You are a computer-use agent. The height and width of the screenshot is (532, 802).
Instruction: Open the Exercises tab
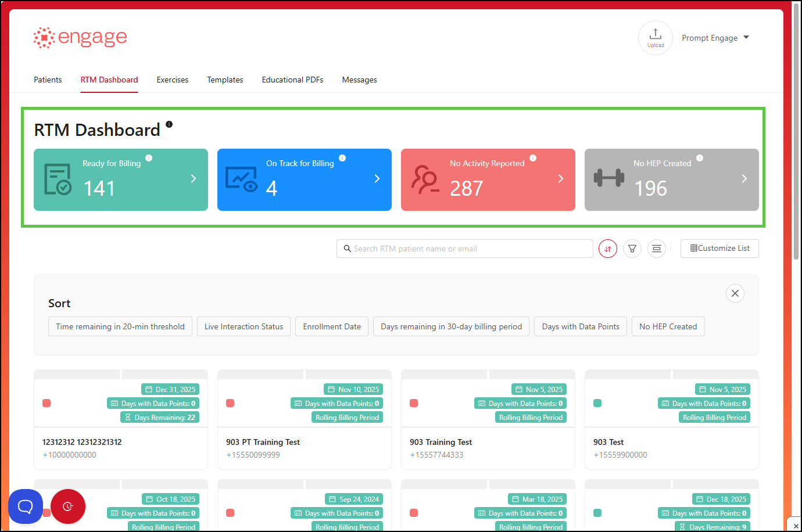pyautogui.click(x=173, y=80)
